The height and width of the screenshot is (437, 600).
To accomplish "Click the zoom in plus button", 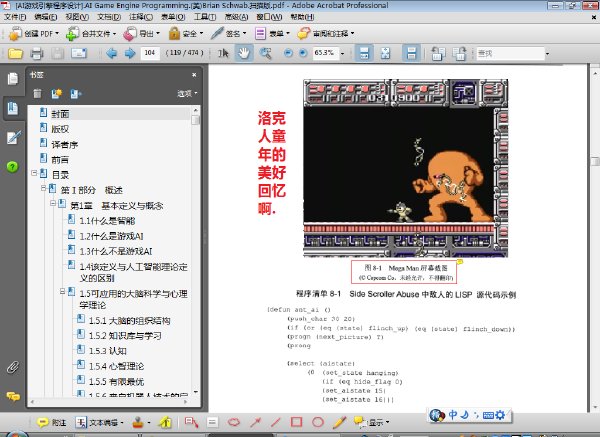I will [303, 53].
